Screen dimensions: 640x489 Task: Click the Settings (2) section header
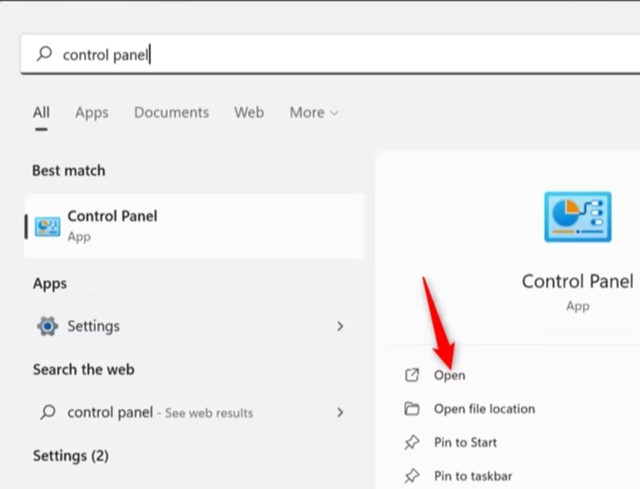click(71, 456)
